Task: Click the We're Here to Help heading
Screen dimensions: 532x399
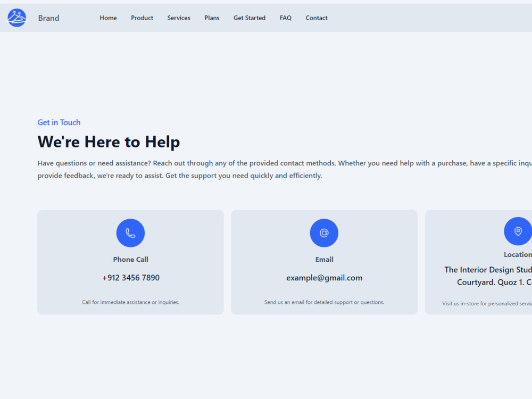Action: coord(109,142)
